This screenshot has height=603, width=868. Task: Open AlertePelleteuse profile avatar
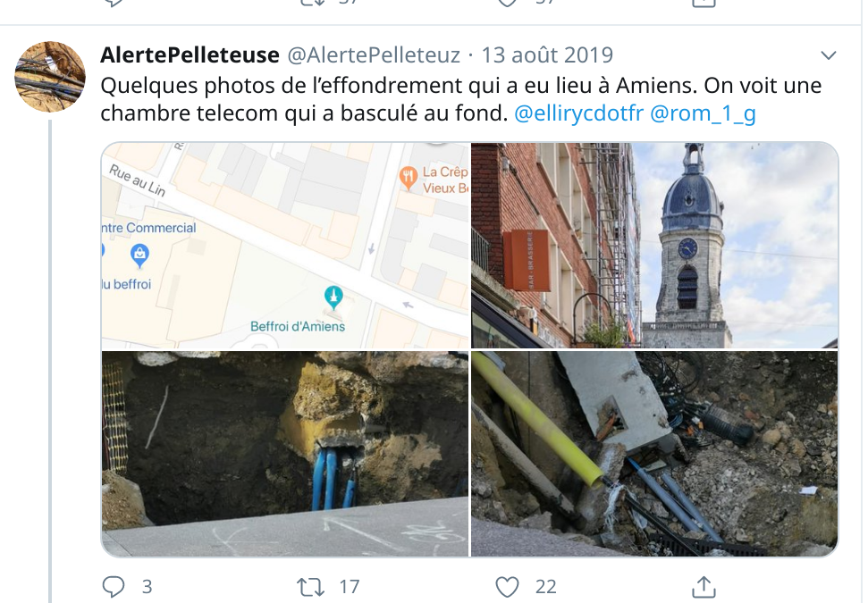point(50,76)
